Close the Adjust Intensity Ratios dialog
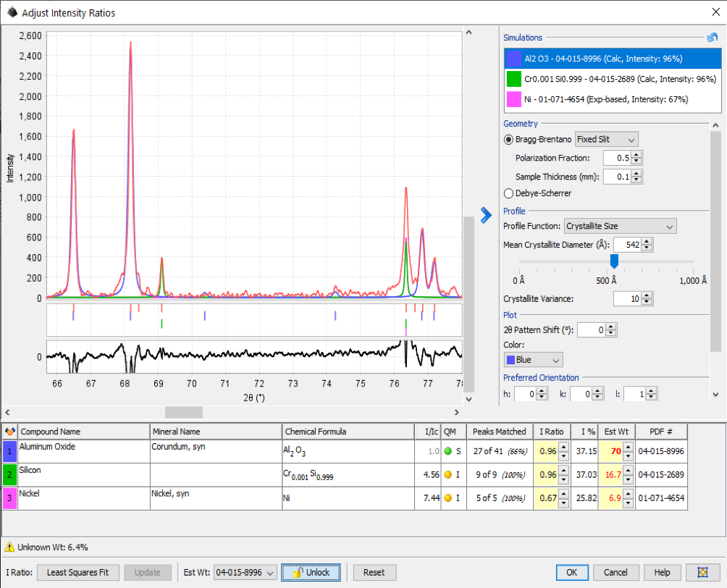This screenshot has height=588, width=727. pyautogui.click(x=716, y=12)
